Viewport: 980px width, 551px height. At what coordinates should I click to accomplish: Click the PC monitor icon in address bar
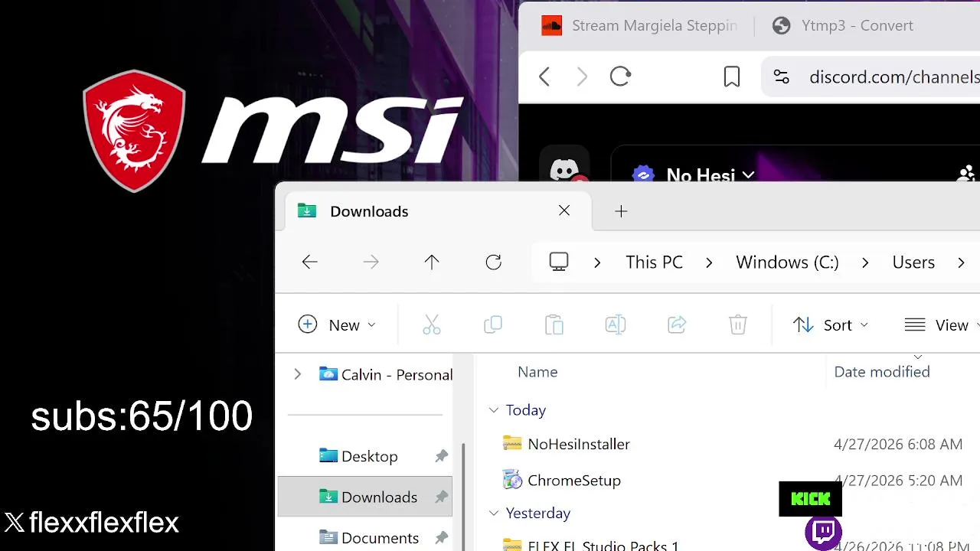559,262
